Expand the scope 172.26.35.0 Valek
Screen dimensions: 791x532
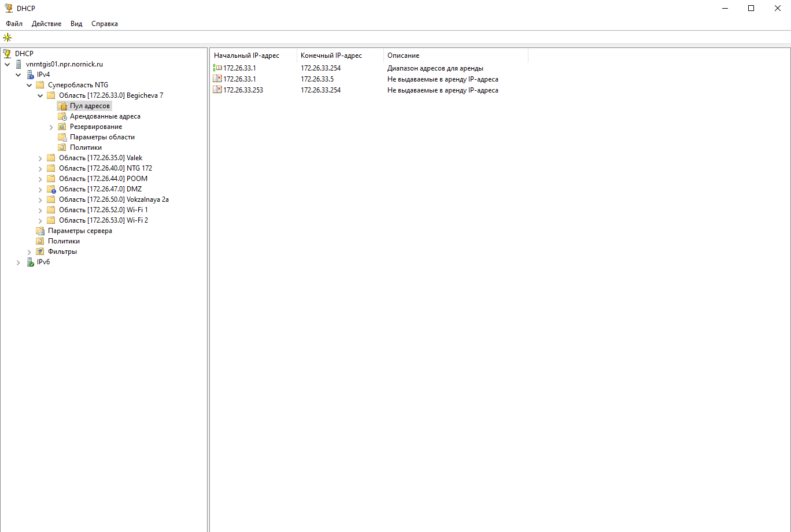(40, 158)
